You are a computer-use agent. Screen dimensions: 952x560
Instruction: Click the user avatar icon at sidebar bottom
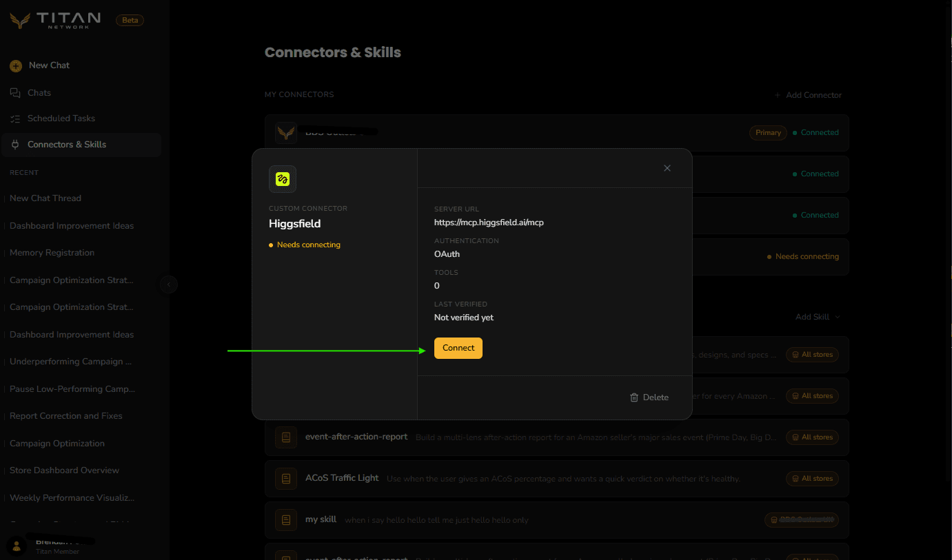point(17,546)
